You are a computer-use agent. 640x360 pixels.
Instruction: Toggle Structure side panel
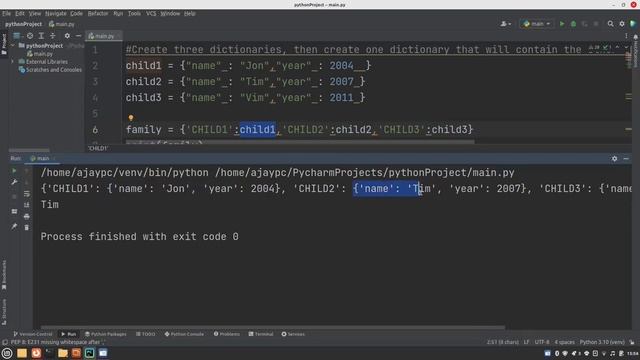[4, 312]
